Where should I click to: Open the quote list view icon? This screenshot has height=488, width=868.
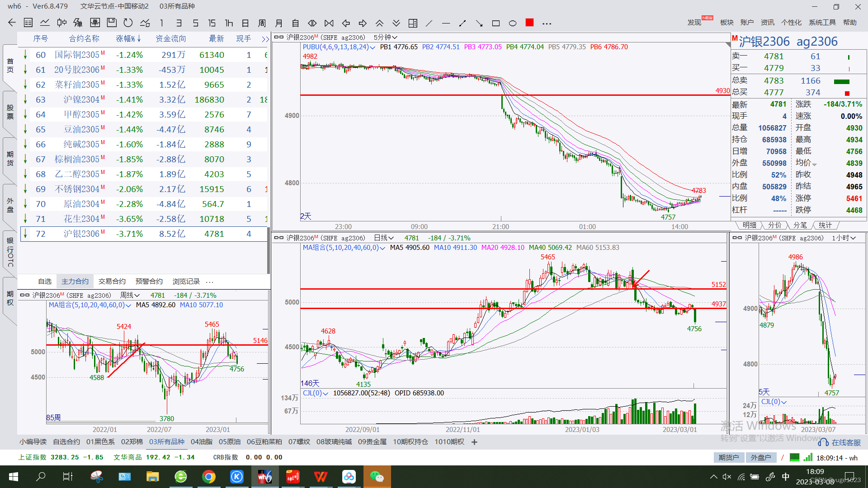coord(28,23)
